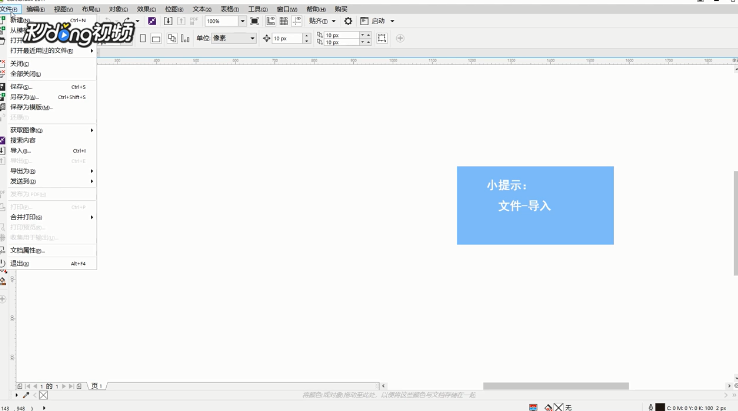Toggle the show grid icon

click(x=284, y=21)
